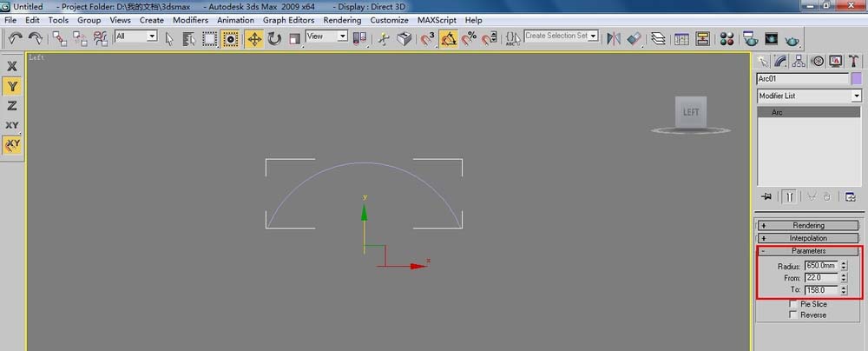
Task: Toggle the Window/Crossing selection icon
Action: click(230, 38)
